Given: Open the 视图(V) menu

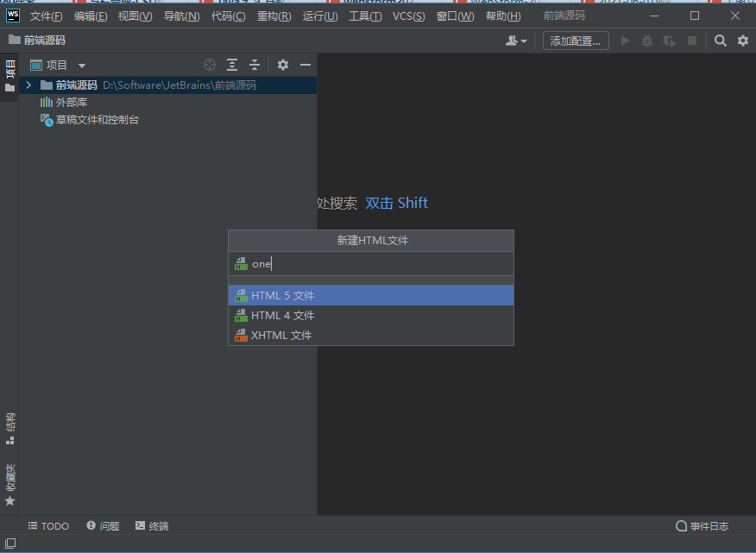Looking at the screenshot, I should click(x=135, y=16).
